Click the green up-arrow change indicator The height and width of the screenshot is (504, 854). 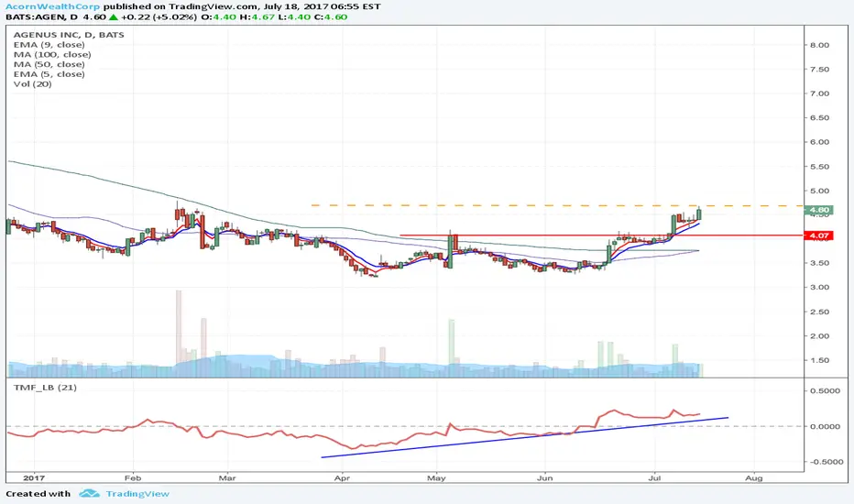(114, 16)
